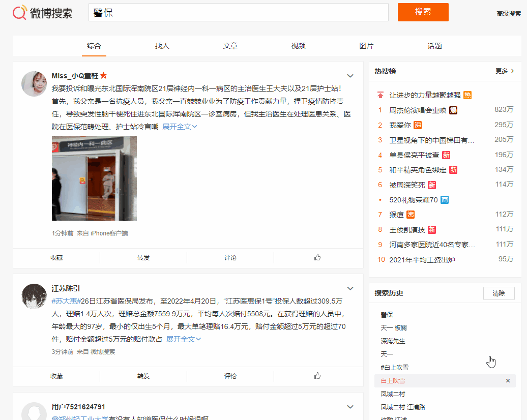Viewport: 527px width, 420px height.
Task: Open pinned topic 让进步的力量越聚越强
Action: click(x=425, y=96)
